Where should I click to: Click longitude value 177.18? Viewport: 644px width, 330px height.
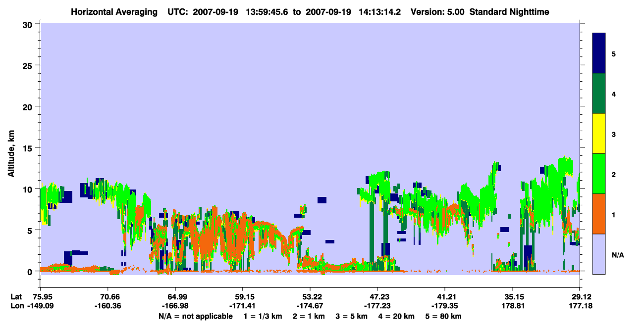point(580,306)
